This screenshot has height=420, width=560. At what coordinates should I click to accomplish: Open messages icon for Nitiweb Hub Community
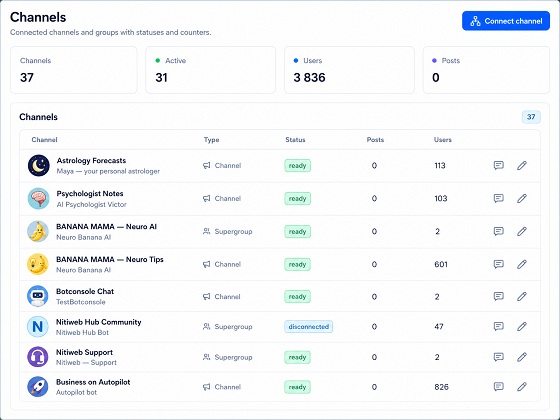[x=499, y=326]
